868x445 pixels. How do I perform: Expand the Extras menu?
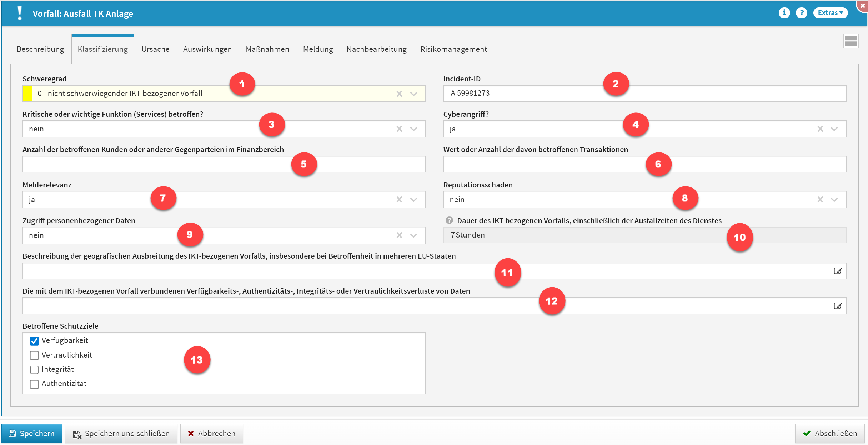(x=830, y=13)
